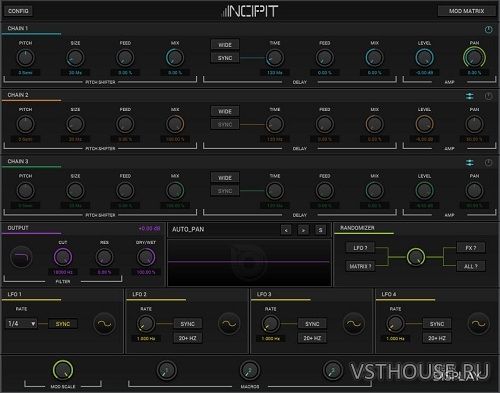500x393 pixels.
Task: Toggle the Chain 2 power icon
Action: tap(488, 96)
